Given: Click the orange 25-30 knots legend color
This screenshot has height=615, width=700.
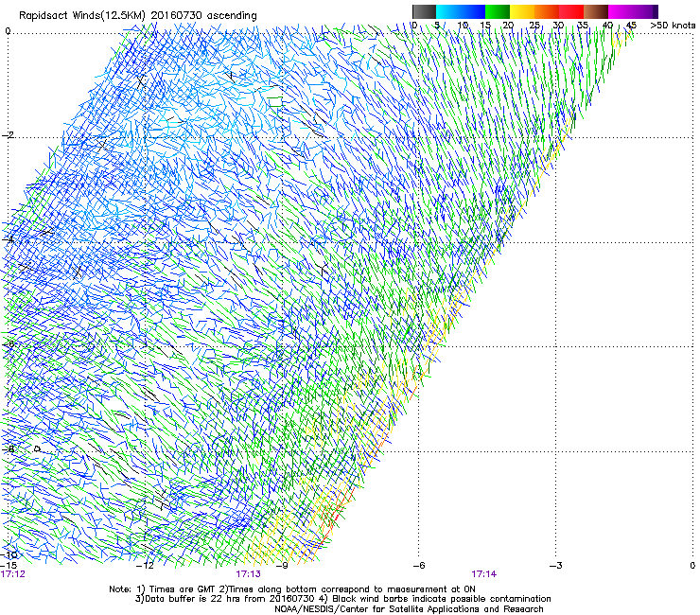Looking at the screenshot, I should click(547, 11).
